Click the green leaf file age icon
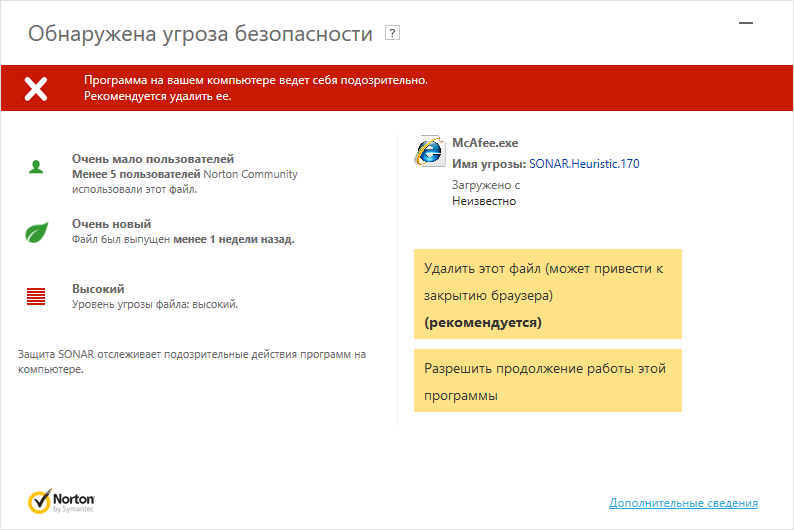 click(x=36, y=232)
